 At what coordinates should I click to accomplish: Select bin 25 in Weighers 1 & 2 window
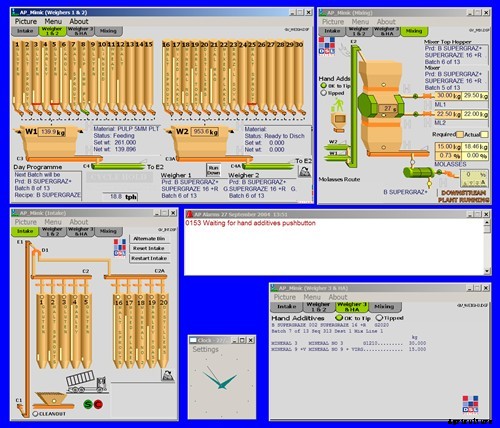point(252,77)
